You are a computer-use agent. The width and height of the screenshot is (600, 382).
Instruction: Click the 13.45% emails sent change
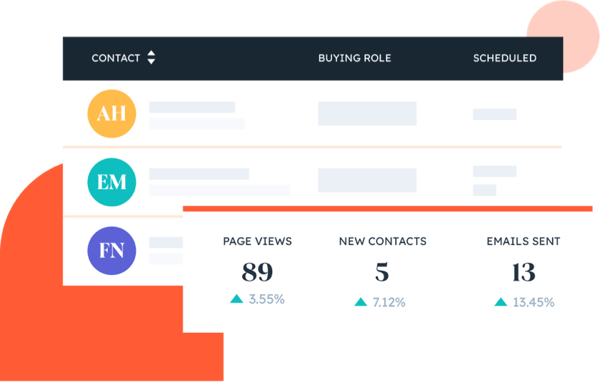click(533, 302)
